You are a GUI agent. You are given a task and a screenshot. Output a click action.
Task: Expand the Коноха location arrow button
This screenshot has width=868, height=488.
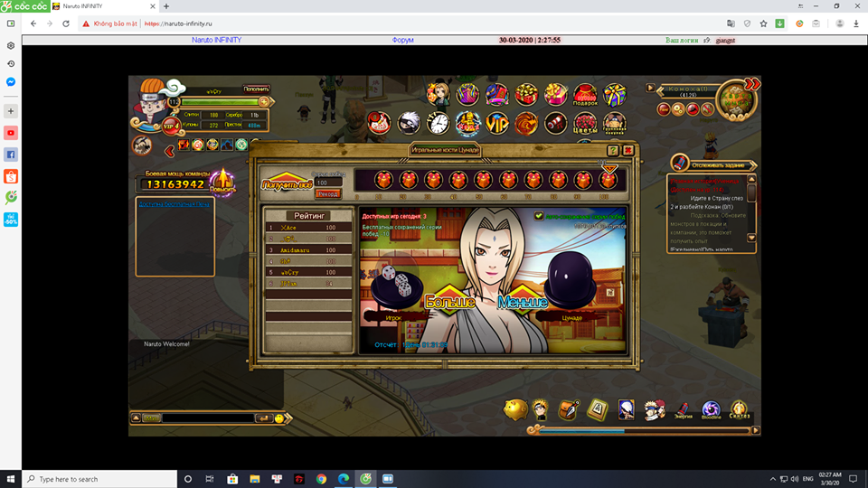(x=650, y=88)
